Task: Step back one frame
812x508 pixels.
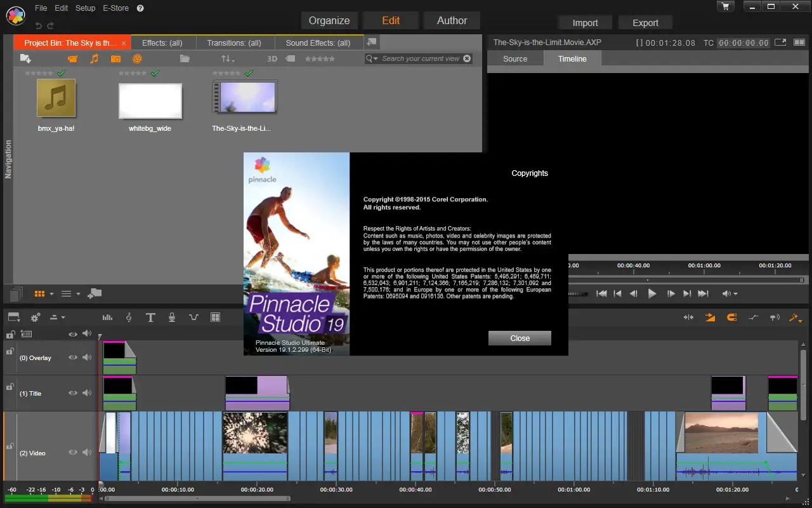Action: click(x=633, y=293)
